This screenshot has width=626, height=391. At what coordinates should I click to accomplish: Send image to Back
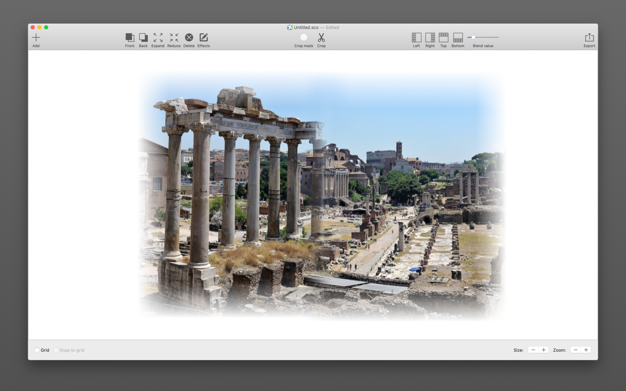coord(143,38)
